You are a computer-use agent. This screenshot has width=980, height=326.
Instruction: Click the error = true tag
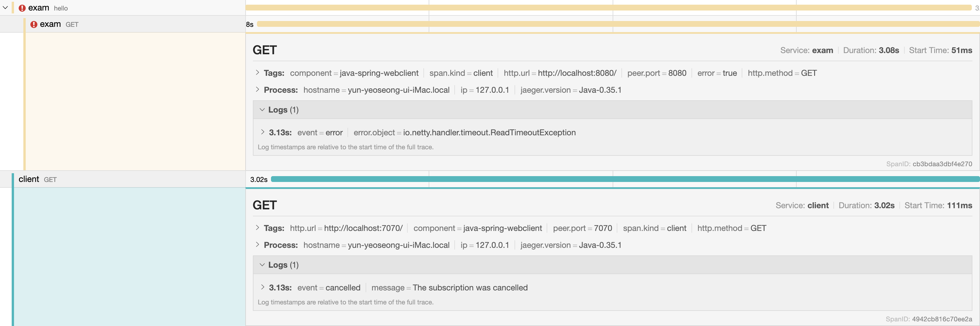pos(717,73)
